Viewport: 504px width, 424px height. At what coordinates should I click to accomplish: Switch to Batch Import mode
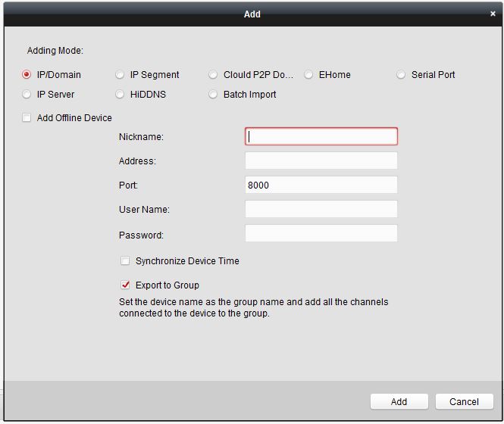pos(214,95)
